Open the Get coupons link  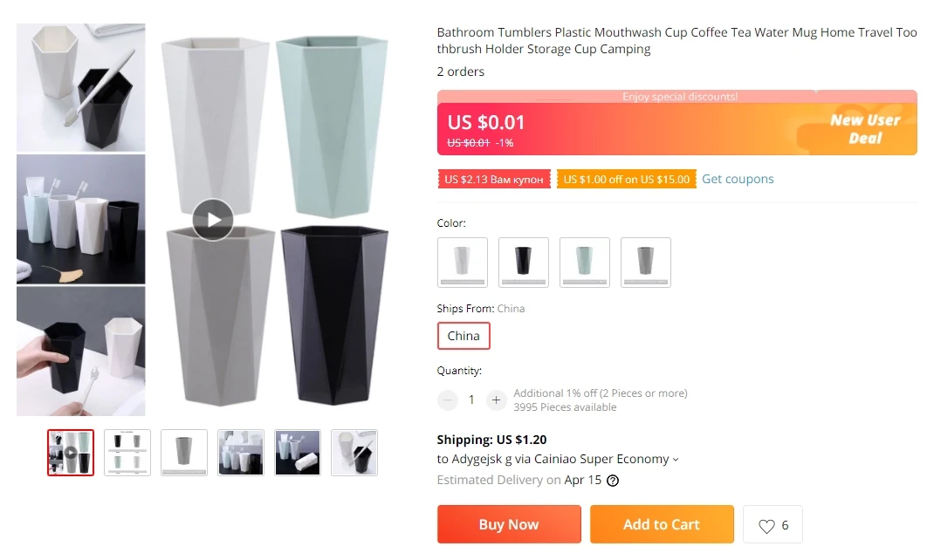click(738, 179)
